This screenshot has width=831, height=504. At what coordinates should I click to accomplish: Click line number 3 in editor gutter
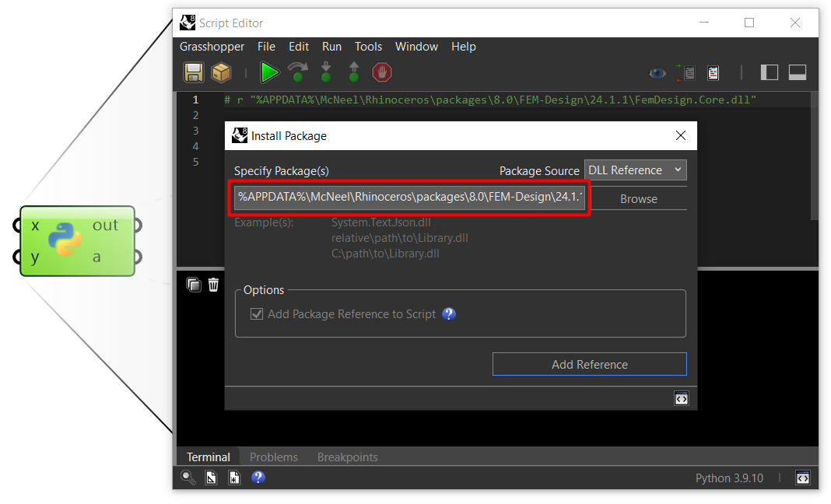pyautogui.click(x=195, y=131)
